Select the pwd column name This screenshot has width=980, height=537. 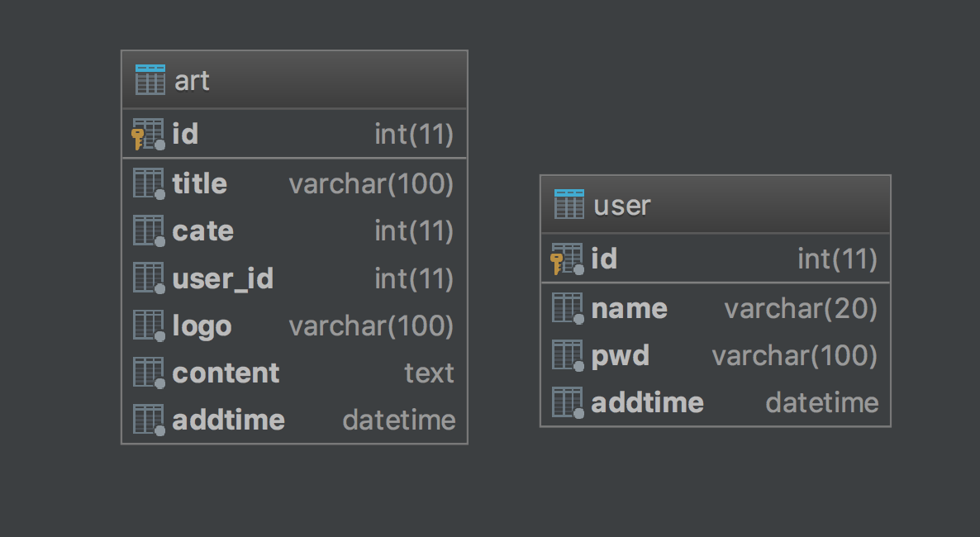(x=620, y=356)
